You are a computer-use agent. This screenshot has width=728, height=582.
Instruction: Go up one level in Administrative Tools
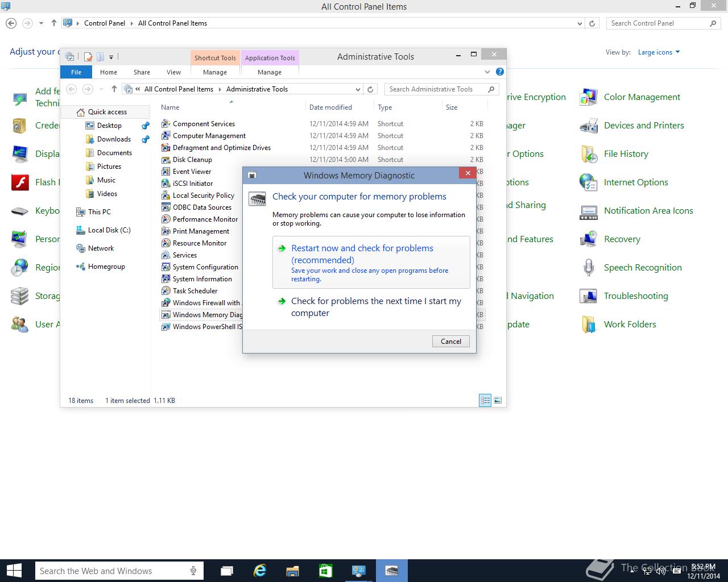114,89
